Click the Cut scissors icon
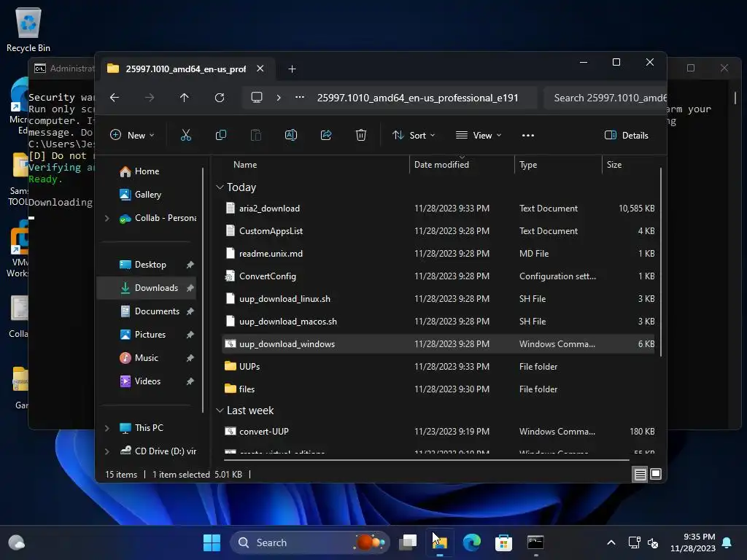Screen dimensions: 747x560 [x=186, y=135]
